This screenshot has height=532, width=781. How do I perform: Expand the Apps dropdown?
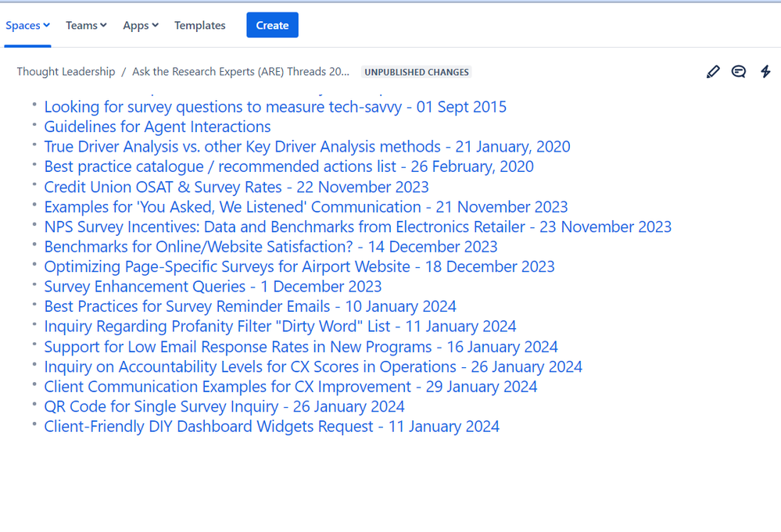[x=141, y=25]
